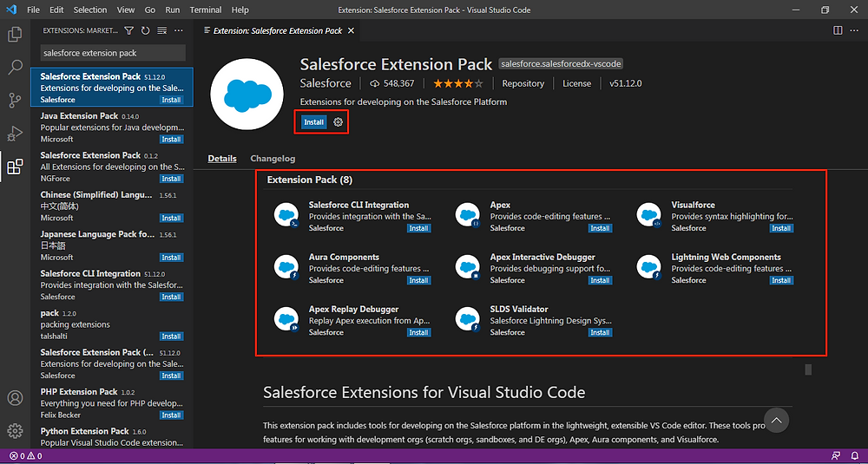Viewport: 868px width, 464px height.
Task: Click the salesforce.salesforcedx-vscode identifier badge
Action: pos(562,64)
